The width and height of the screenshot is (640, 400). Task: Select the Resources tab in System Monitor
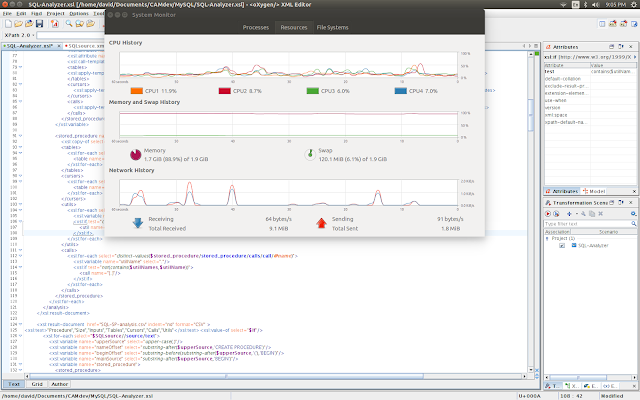(294, 27)
